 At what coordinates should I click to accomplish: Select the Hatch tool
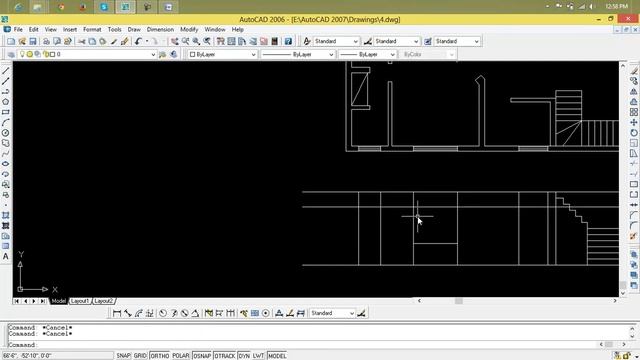point(6,215)
